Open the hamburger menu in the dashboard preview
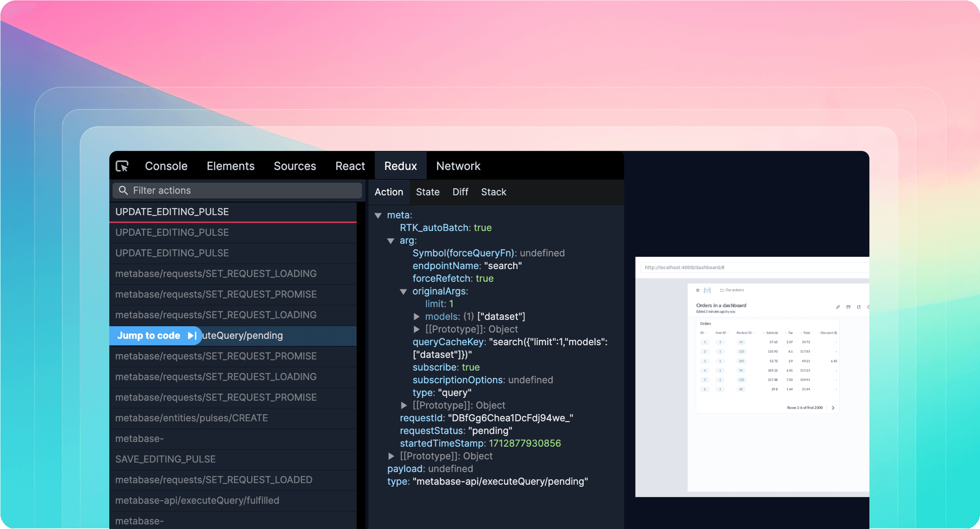The height and width of the screenshot is (529, 980). [698, 290]
